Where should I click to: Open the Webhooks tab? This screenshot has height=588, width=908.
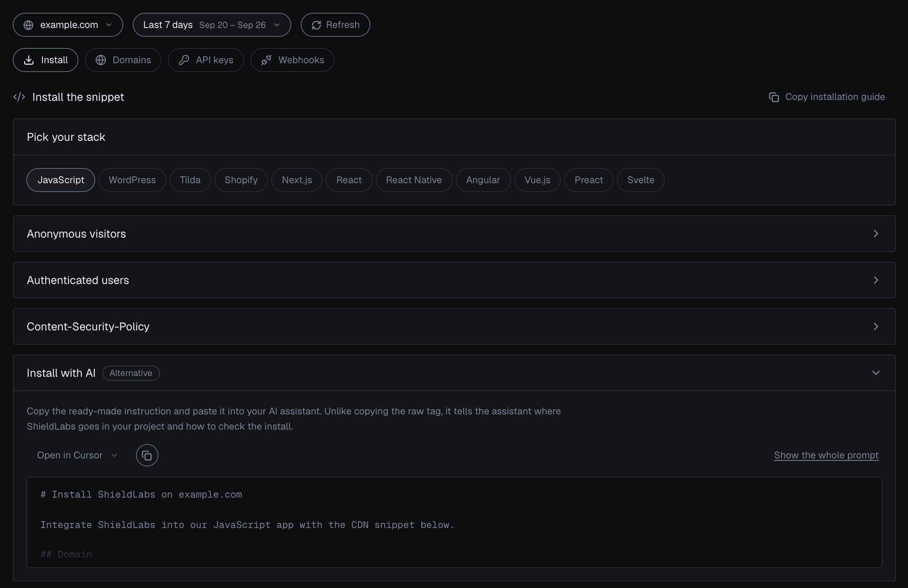coord(292,60)
